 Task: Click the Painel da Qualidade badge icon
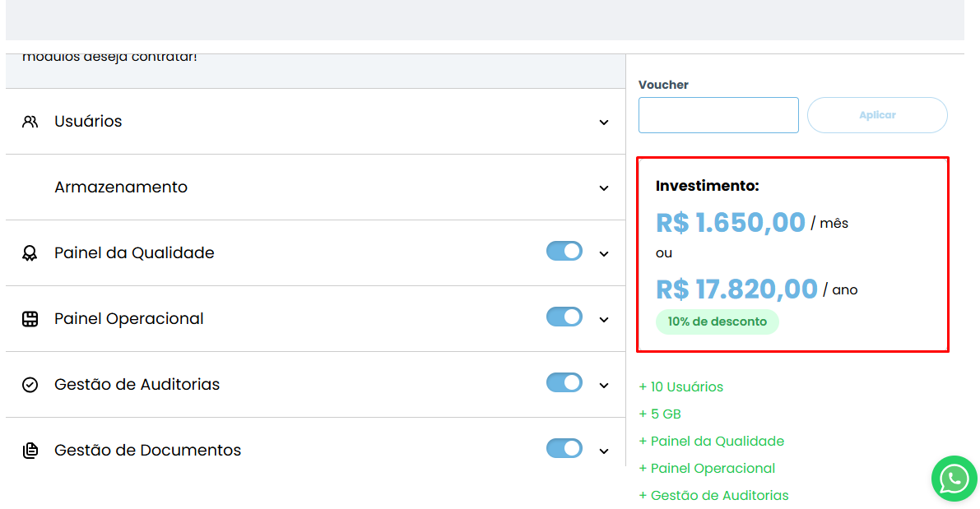coord(30,253)
